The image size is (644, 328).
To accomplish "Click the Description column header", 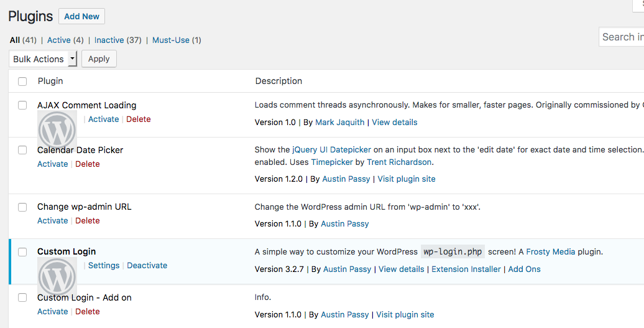I will tap(278, 81).
